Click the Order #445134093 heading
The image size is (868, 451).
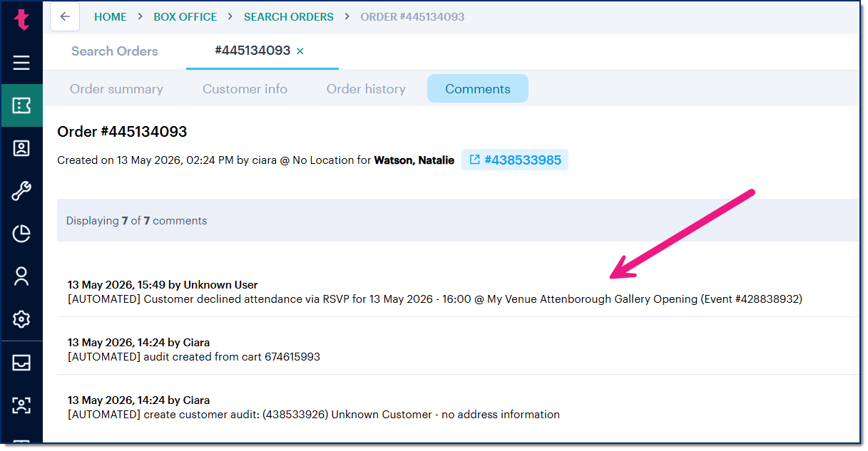point(122,132)
